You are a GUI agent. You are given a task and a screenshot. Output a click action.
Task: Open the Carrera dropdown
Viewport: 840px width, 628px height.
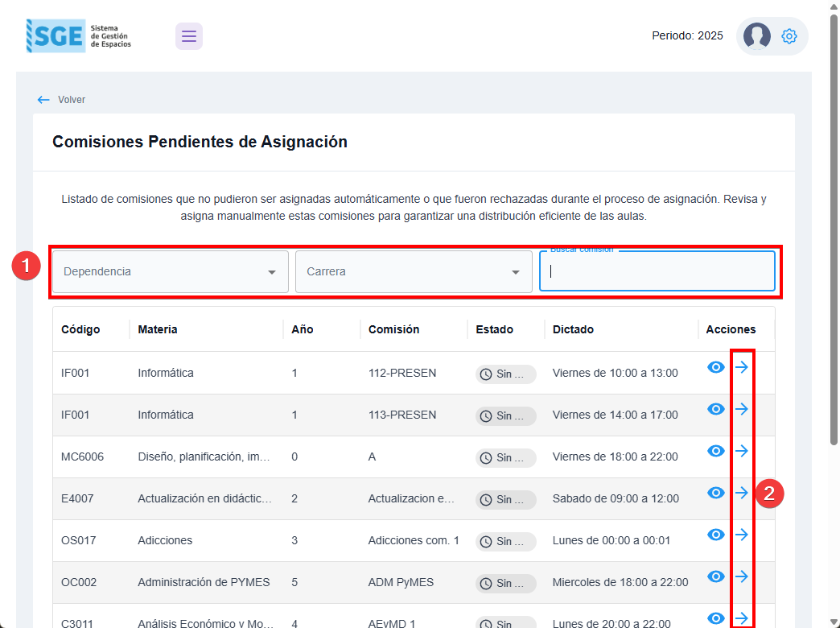point(414,271)
